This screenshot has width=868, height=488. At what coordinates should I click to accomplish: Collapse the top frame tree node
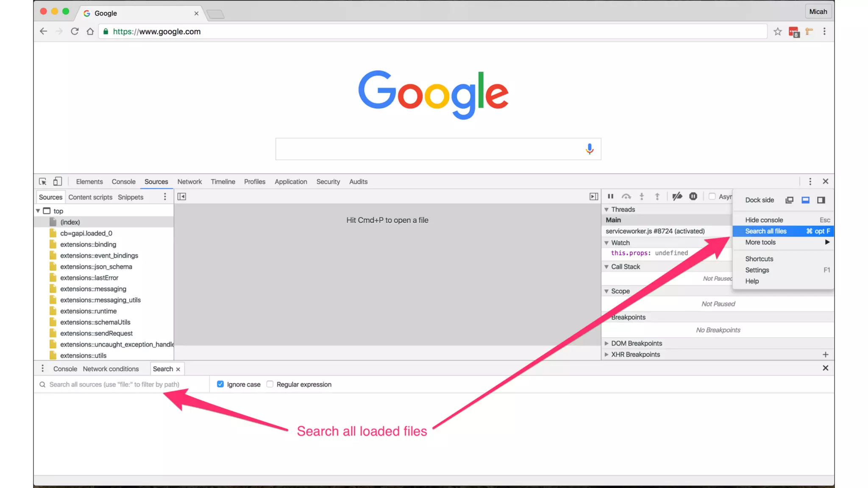point(38,211)
